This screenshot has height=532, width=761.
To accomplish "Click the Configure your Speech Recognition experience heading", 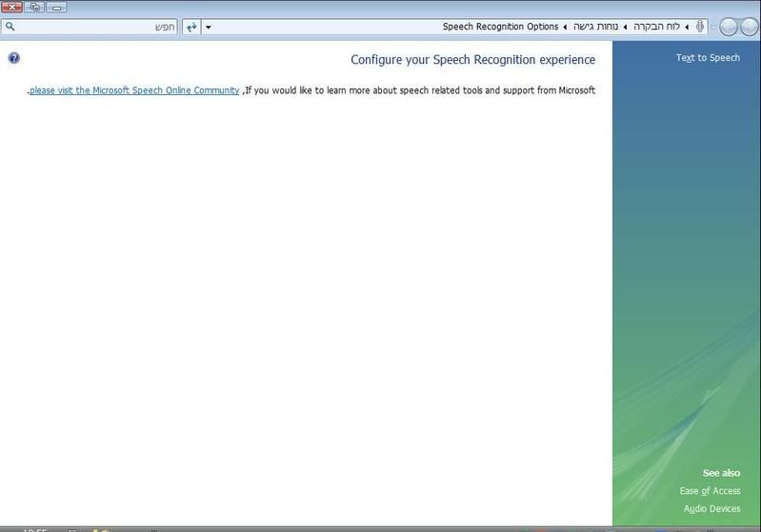I will (x=472, y=60).
